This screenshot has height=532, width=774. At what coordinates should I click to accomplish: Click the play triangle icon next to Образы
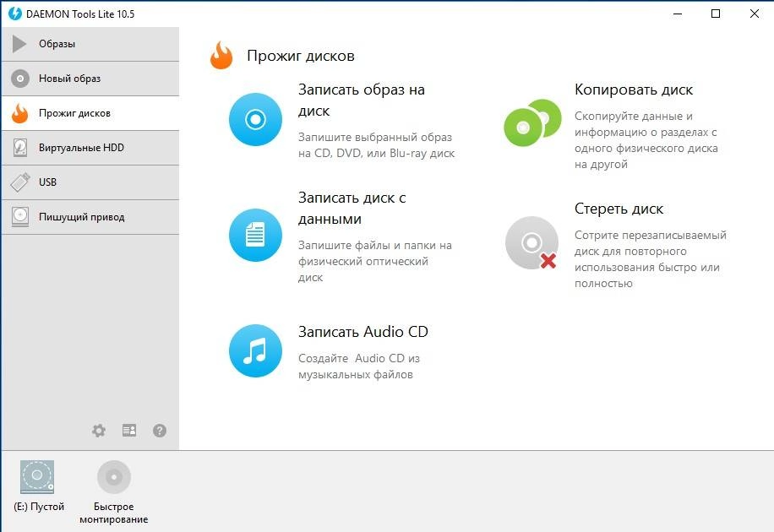tap(19, 44)
